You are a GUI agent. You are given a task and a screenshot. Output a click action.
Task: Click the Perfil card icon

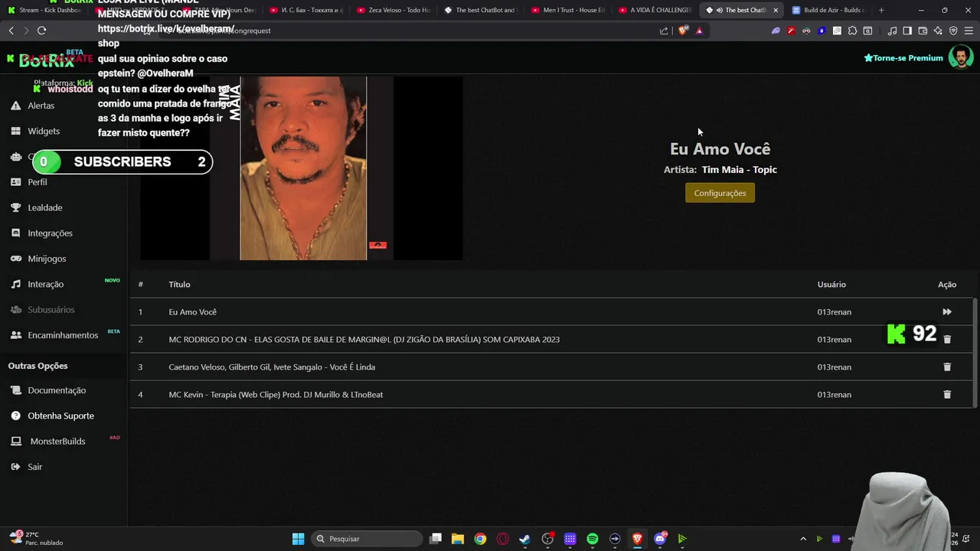pos(15,182)
